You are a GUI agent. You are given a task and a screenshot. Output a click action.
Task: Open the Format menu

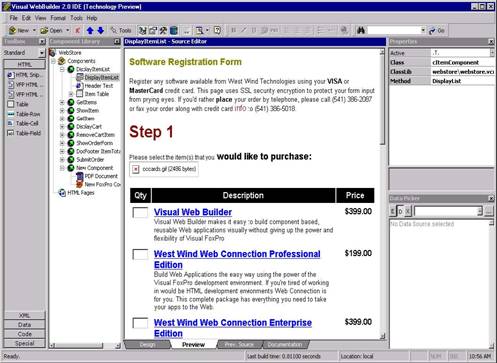click(58, 18)
